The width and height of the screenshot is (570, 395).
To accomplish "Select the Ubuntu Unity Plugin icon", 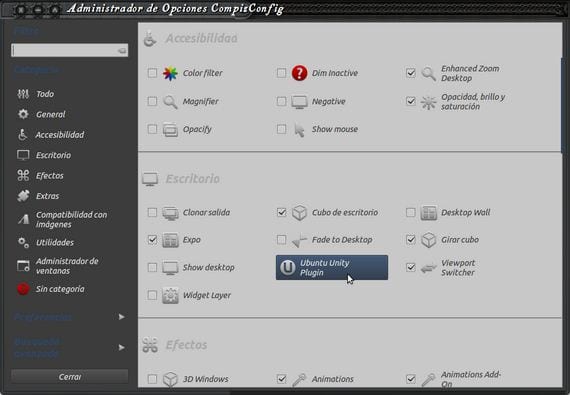I will click(288, 267).
